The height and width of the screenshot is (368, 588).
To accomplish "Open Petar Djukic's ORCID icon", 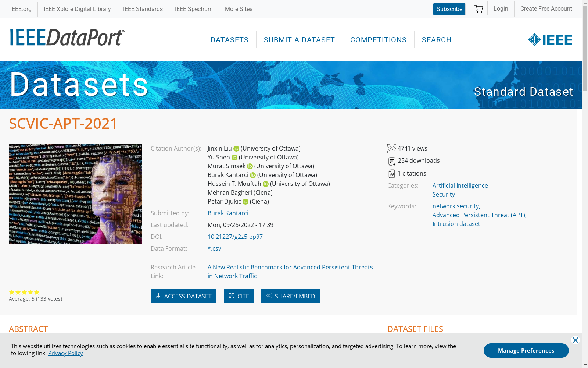I will pyautogui.click(x=245, y=202).
